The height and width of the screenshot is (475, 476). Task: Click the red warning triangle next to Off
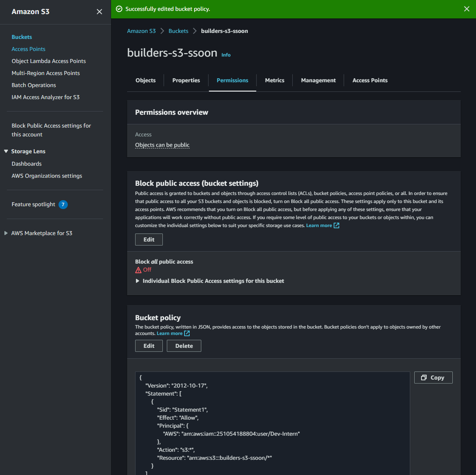click(138, 270)
